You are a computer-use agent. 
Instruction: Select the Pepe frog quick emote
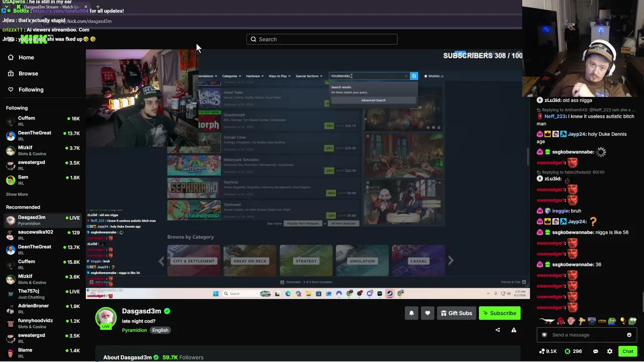pyautogui.click(x=612, y=321)
